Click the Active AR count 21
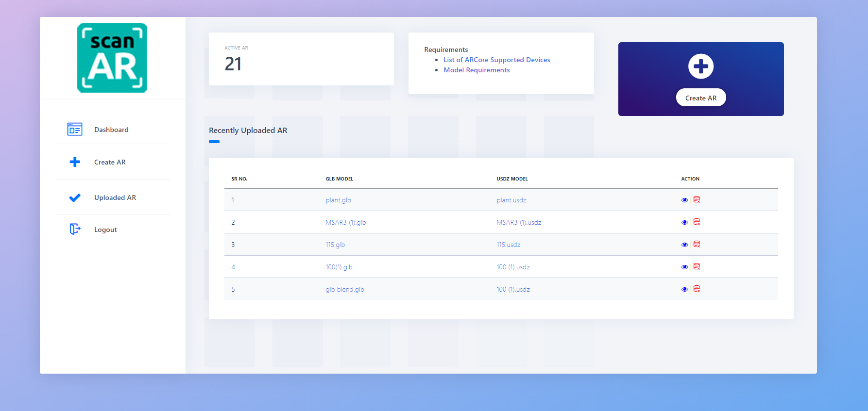The width and height of the screenshot is (868, 411). coord(233,64)
